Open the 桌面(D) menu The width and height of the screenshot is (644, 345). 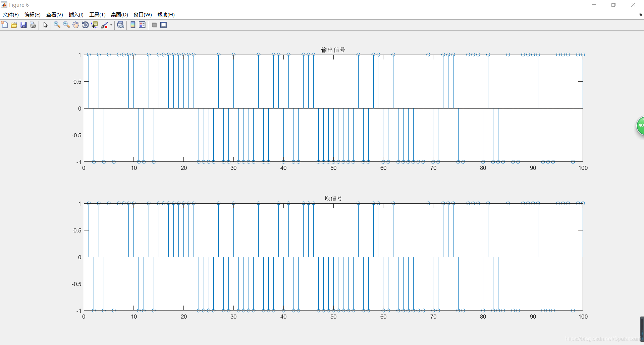(119, 15)
